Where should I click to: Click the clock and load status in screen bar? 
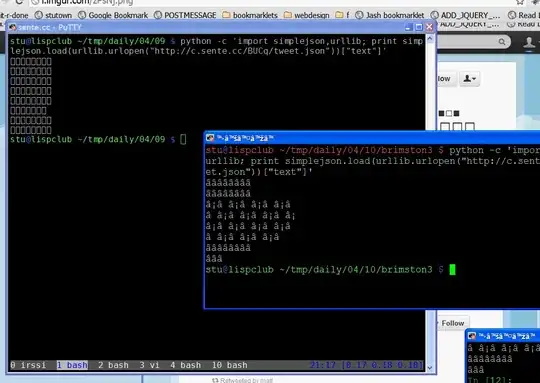[366, 365]
